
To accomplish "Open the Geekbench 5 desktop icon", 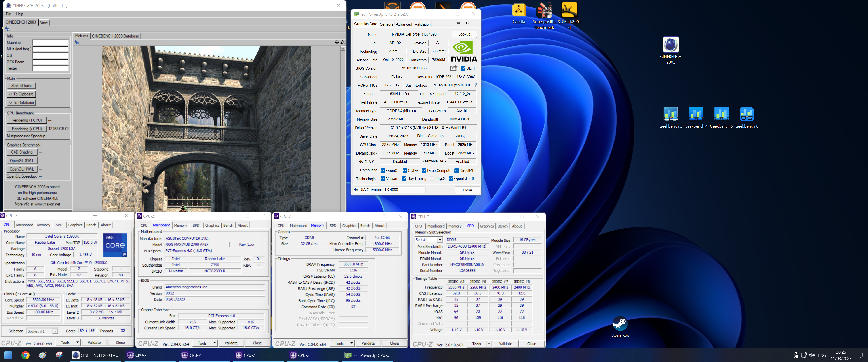I will click(x=721, y=117).
